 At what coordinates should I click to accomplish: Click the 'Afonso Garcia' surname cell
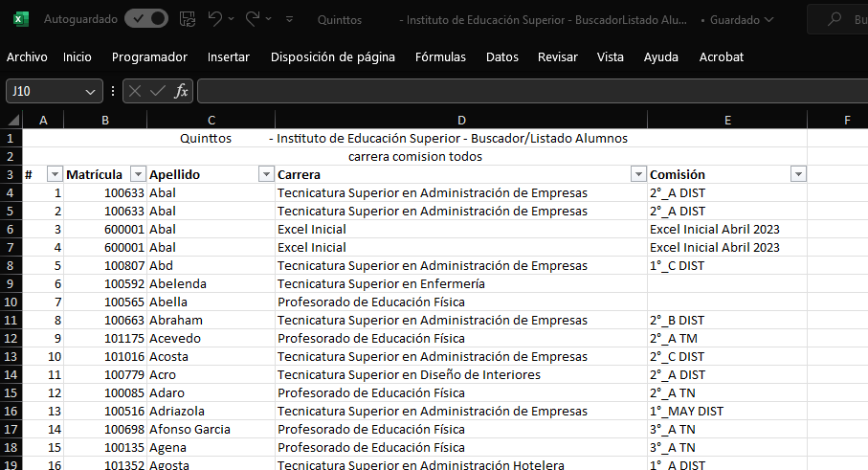click(211, 429)
